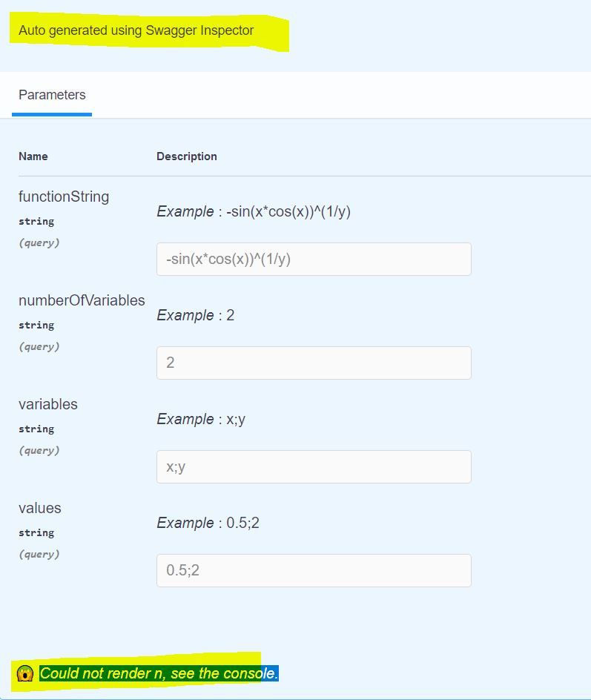Click the 'Example : x;y' text

point(201,419)
